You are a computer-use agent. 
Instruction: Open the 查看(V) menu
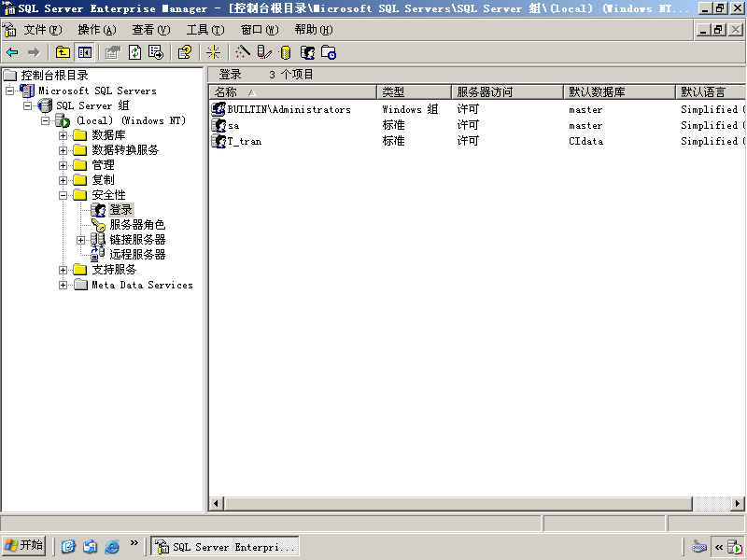[151, 30]
